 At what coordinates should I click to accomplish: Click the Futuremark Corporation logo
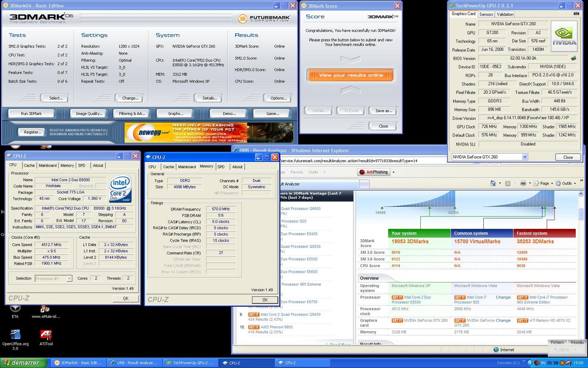point(264,18)
